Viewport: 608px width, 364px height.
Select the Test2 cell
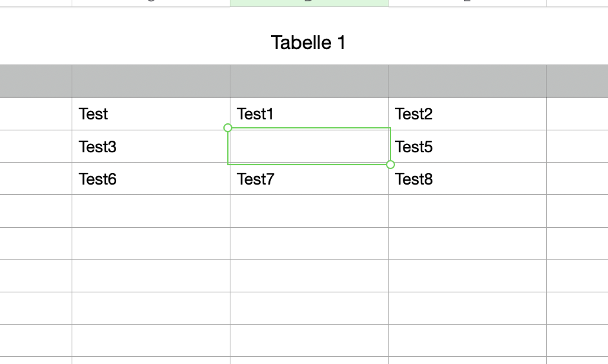click(467, 114)
